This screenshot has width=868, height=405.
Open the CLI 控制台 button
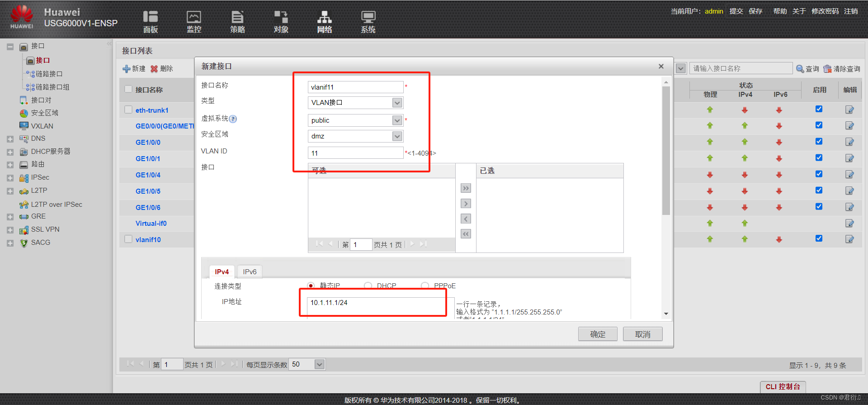pyautogui.click(x=783, y=386)
